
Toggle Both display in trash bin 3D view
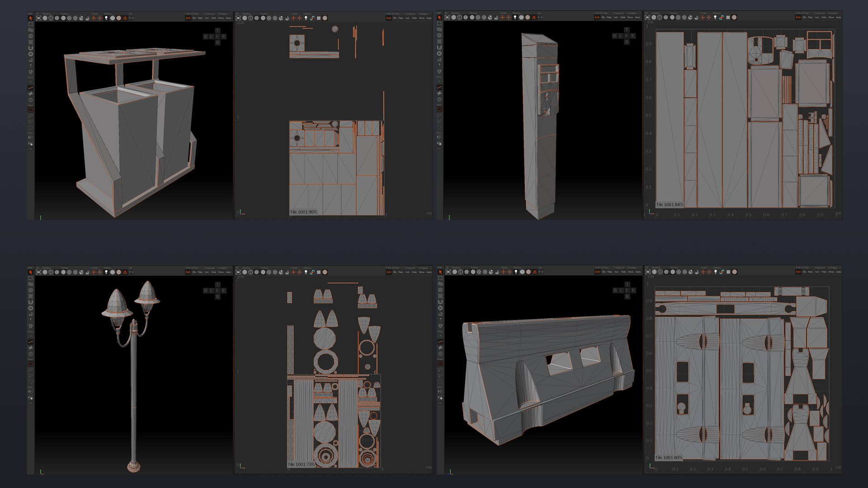pyautogui.click(x=188, y=18)
